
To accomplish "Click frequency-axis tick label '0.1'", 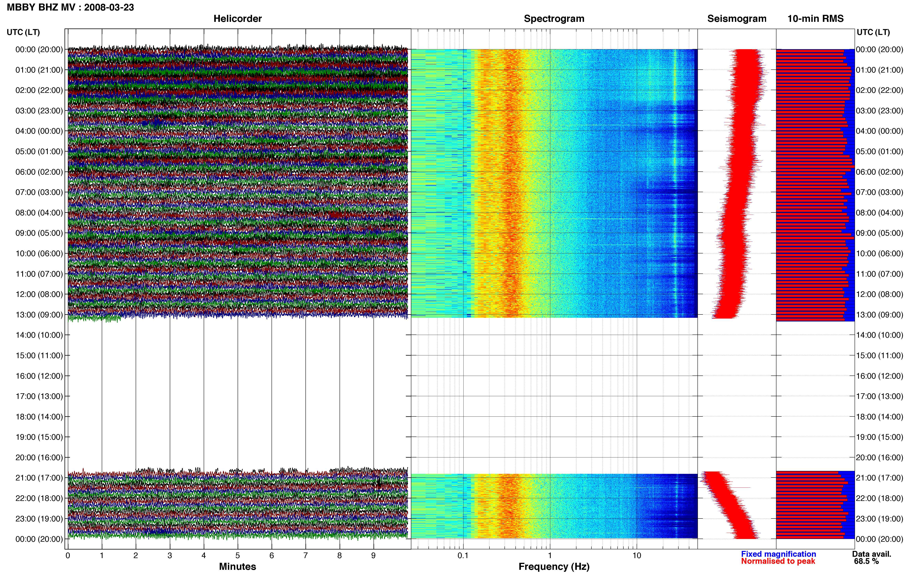I will [463, 555].
